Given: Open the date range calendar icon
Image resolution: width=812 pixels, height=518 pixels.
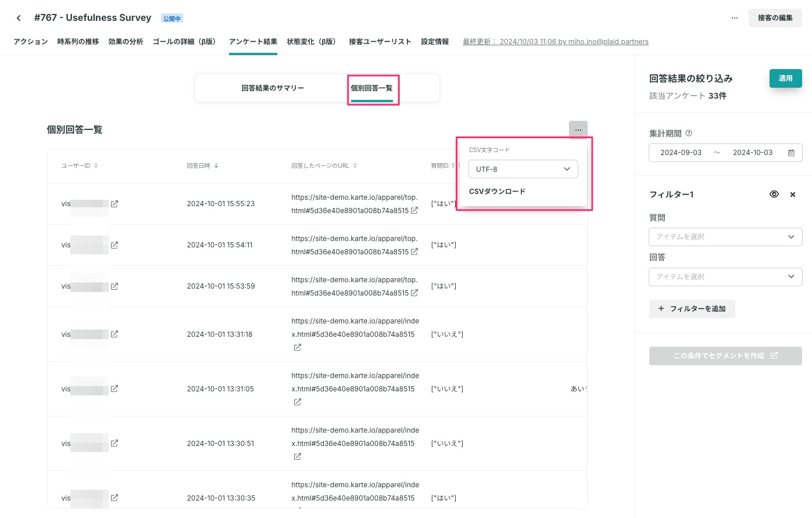Looking at the screenshot, I should coord(791,153).
